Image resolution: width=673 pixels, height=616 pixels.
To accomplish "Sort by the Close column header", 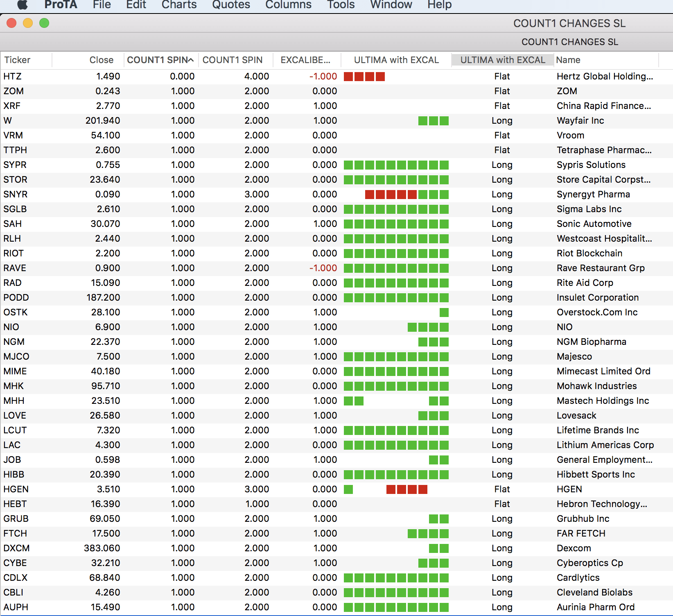I will (x=101, y=60).
